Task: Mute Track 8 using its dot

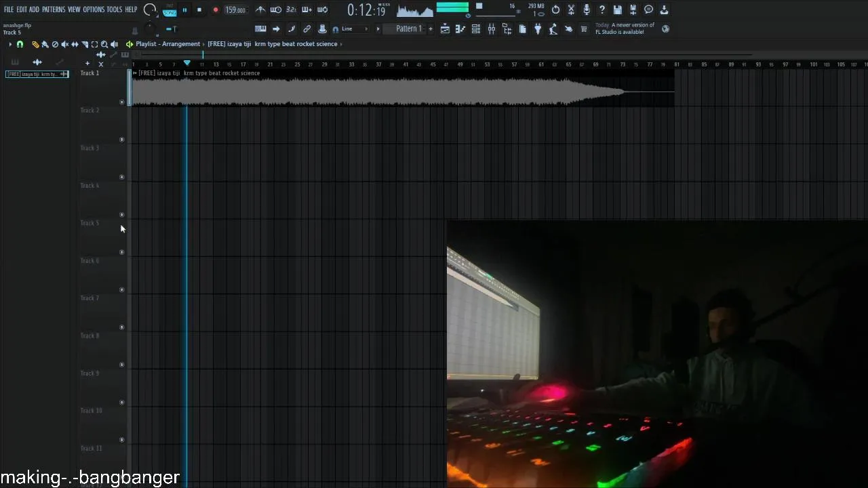Action: pyautogui.click(x=122, y=365)
